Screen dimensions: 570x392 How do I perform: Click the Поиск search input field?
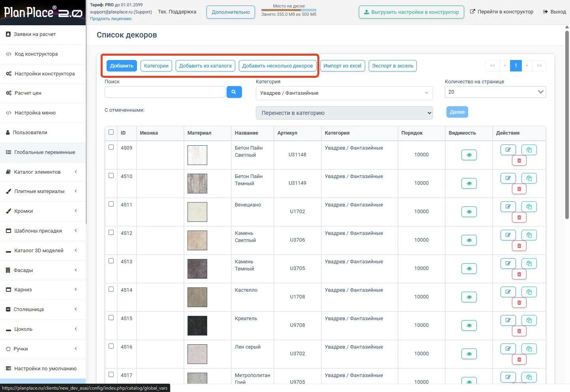[x=165, y=92]
